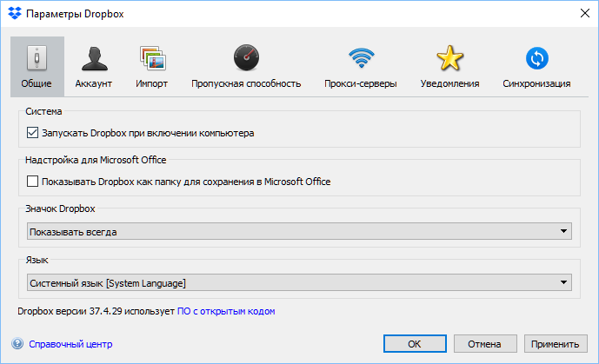
Task: Open the Синхронизация blue arrows icon
Action: tap(536, 58)
